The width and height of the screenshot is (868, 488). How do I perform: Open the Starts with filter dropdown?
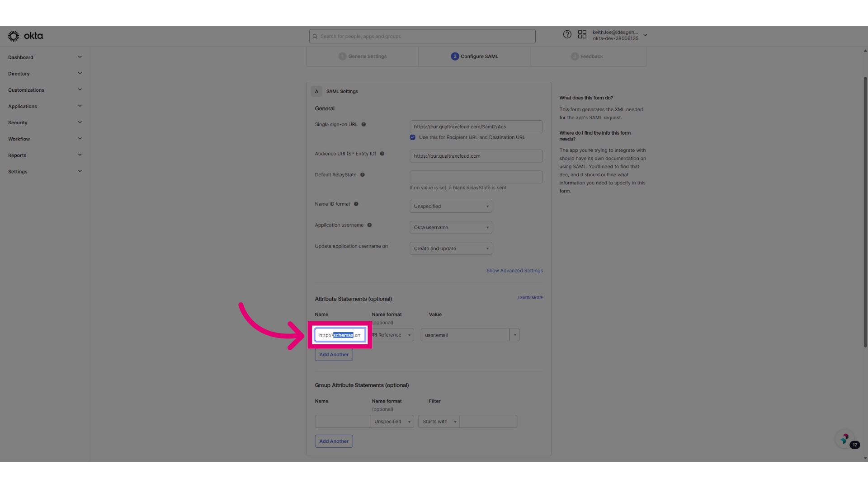439,422
